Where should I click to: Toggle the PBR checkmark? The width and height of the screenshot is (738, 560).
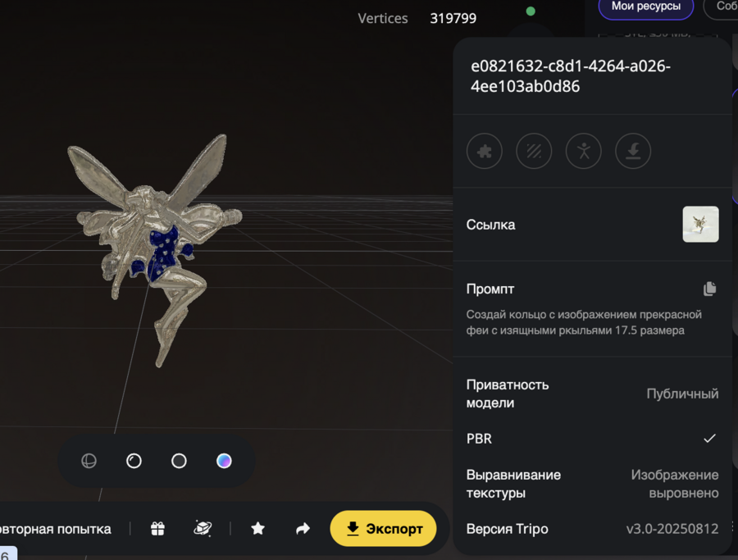[x=710, y=439]
